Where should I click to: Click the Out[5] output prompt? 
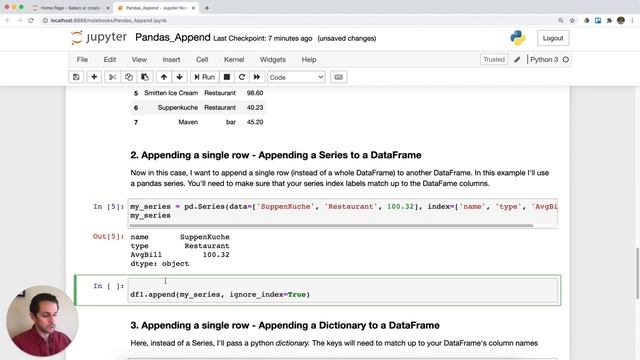coord(108,237)
